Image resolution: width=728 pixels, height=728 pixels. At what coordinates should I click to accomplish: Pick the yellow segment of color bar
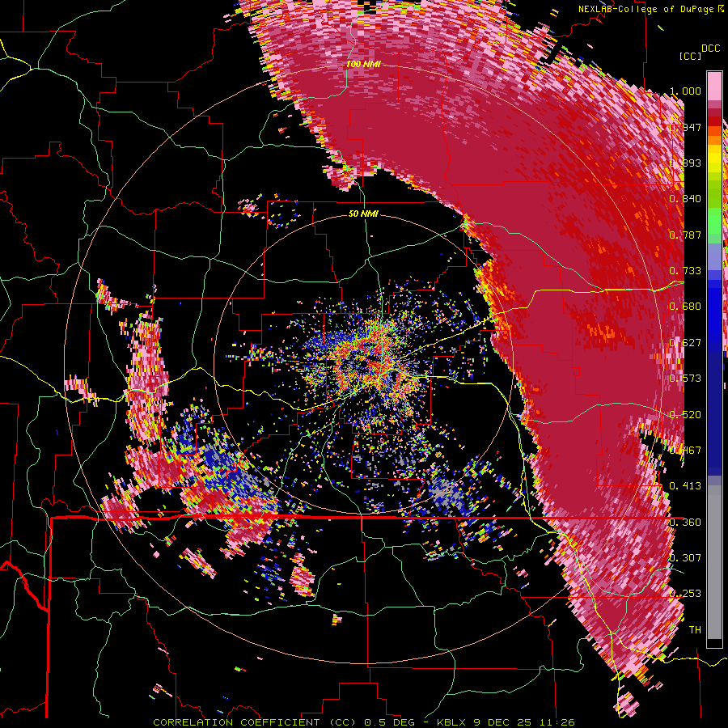pyautogui.click(x=714, y=159)
